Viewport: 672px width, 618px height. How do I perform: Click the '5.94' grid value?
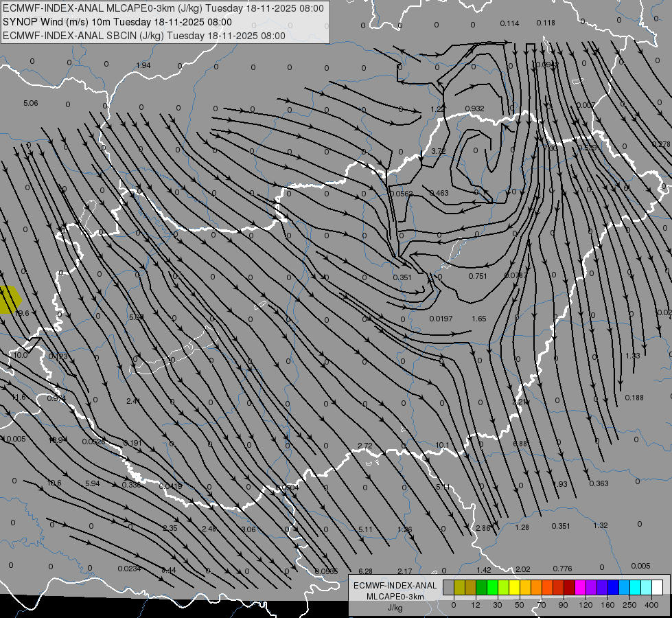(x=92, y=483)
